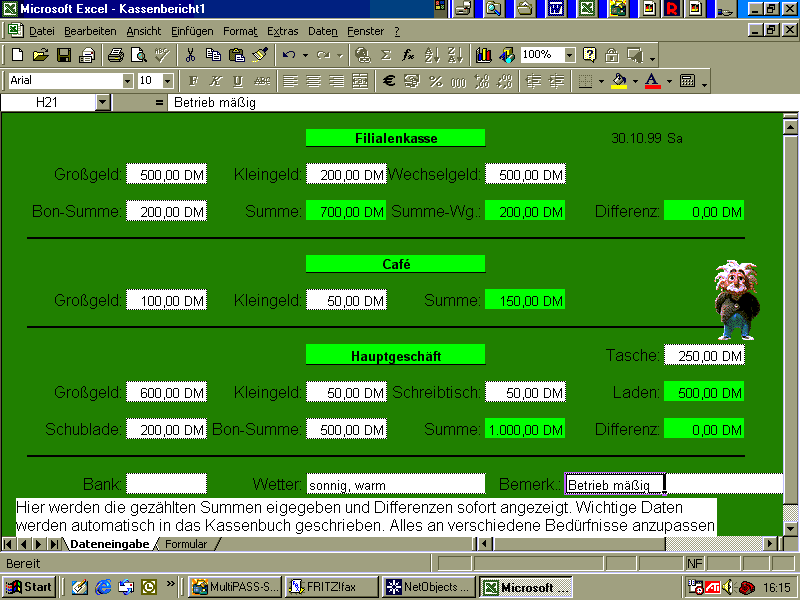800x600 pixels.
Task: Switch to the Formular sheet tab
Action: coord(186,544)
